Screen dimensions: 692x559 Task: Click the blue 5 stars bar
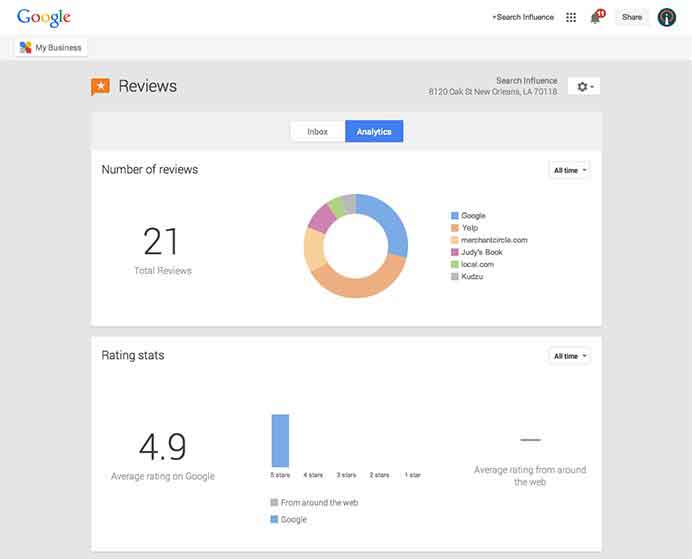(x=280, y=440)
